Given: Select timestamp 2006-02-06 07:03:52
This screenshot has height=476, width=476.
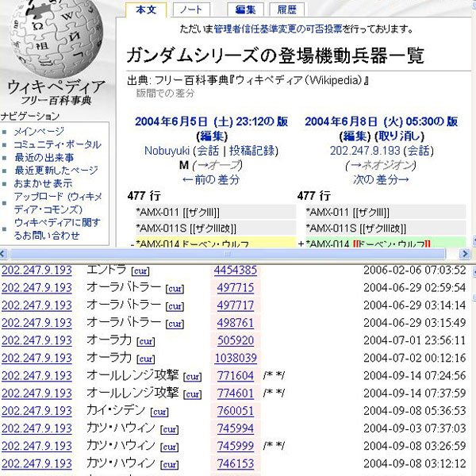Looking at the screenshot, I should (x=414, y=270).
